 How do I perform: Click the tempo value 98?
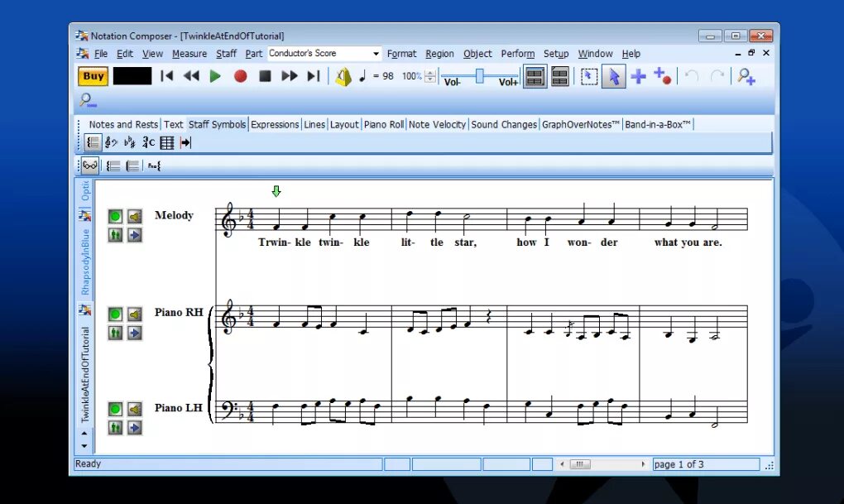pyautogui.click(x=387, y=76)
